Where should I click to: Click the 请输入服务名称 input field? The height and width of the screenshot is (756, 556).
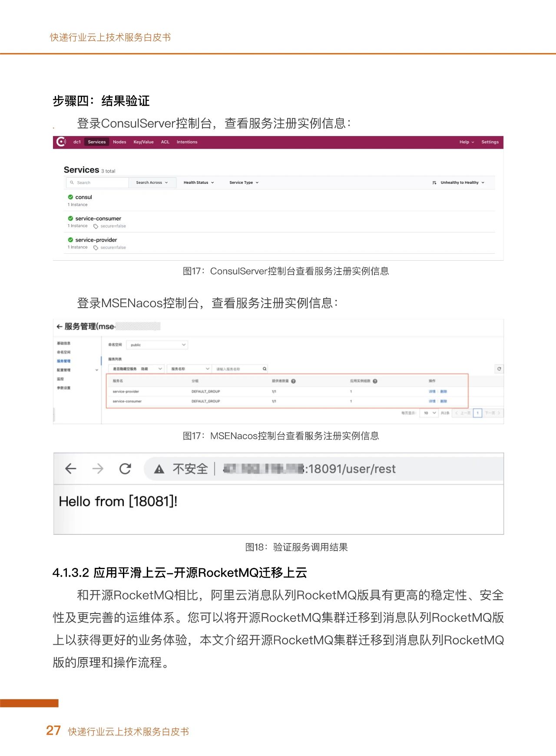(x=237, y=369)
